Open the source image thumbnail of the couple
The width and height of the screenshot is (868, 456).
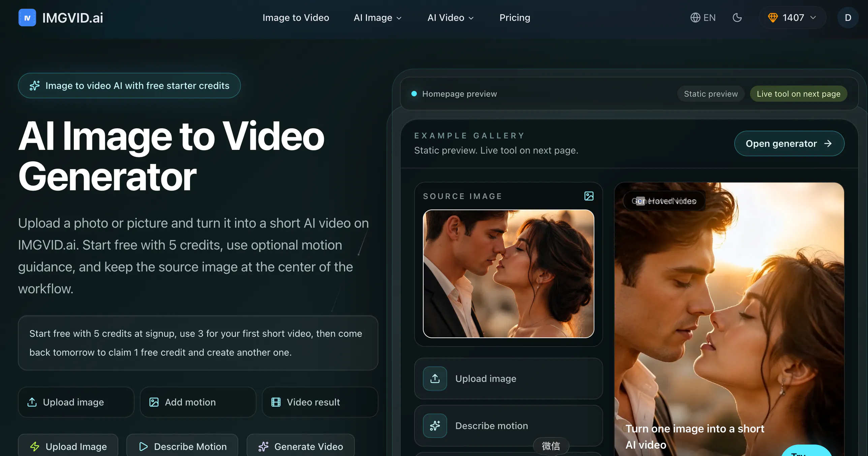coord(508,274)
